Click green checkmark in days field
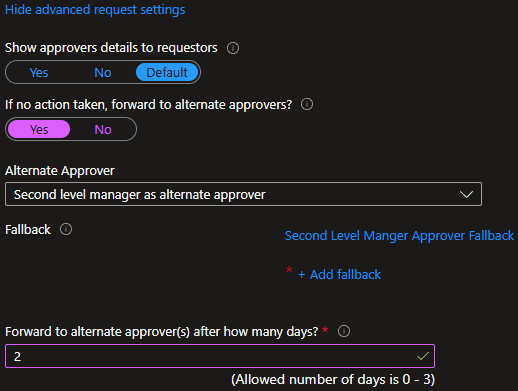Screen dimensions: 518x391 click(423, 356)
